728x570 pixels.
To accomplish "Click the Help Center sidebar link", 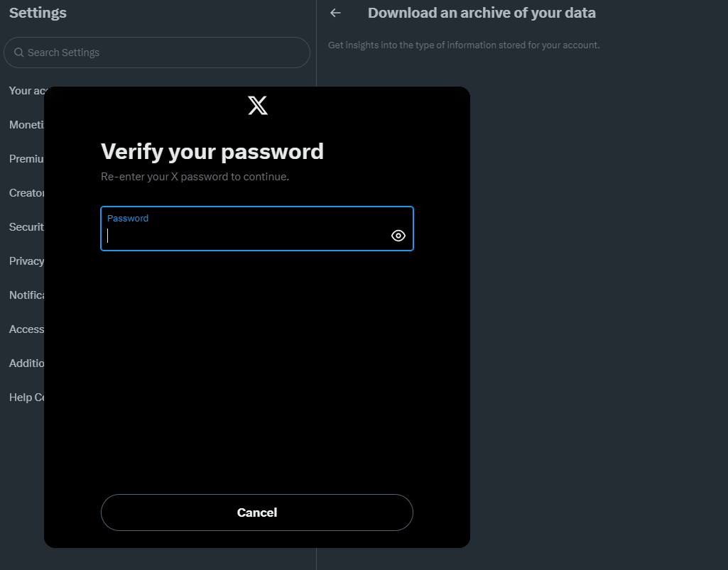I will [x=26, y=398].
